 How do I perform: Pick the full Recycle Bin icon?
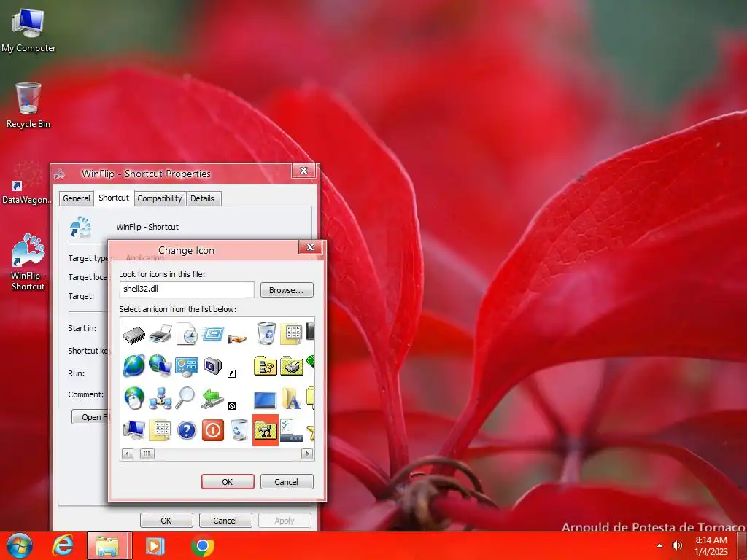266,332
